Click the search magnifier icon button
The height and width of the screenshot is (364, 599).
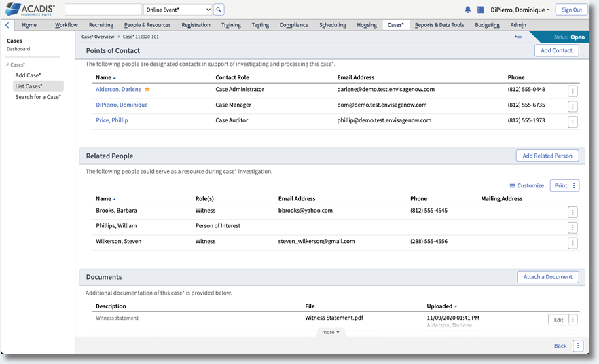(219, 10)
